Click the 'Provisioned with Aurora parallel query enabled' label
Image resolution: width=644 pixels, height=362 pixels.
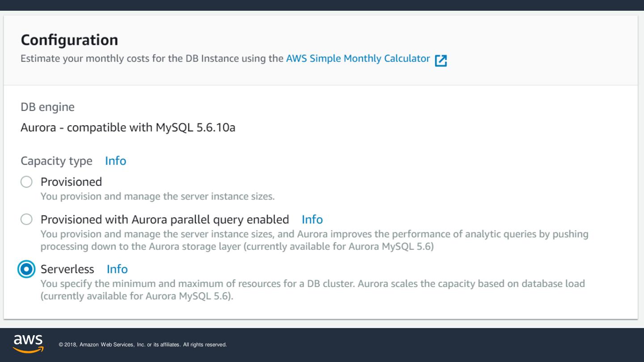click(x=165, y=219)
